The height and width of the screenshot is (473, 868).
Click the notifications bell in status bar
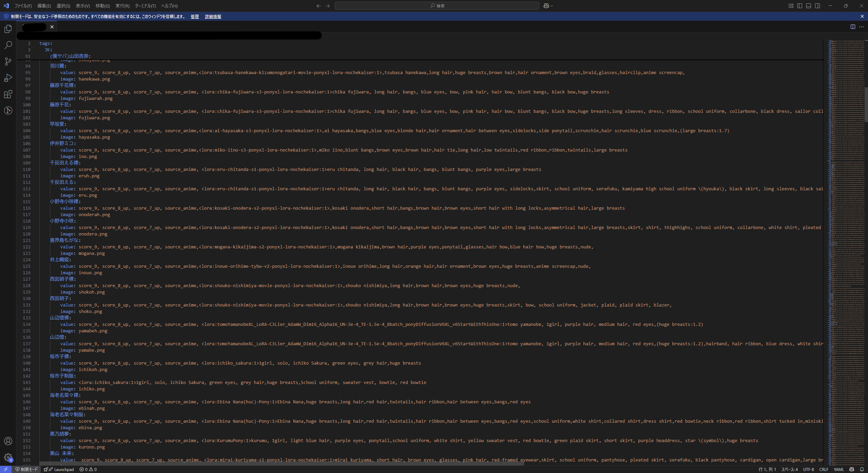coord(862,469)
